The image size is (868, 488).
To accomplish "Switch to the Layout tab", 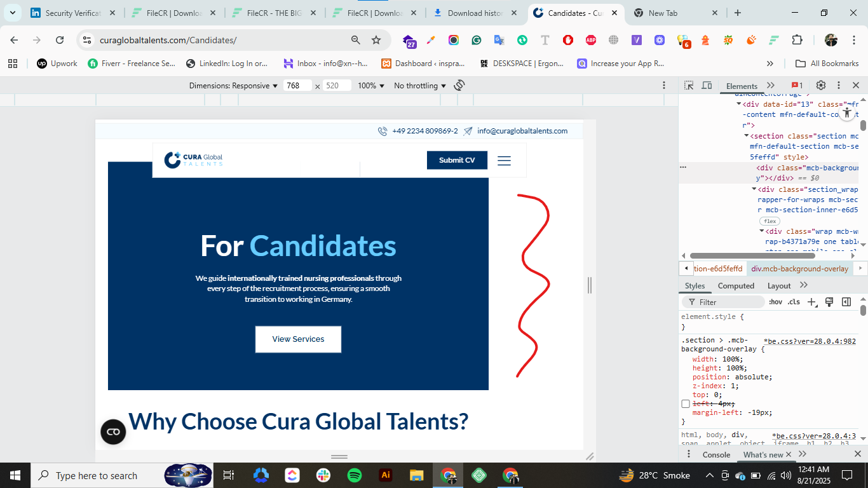I will pyautogui.click(x=779, y=286).
